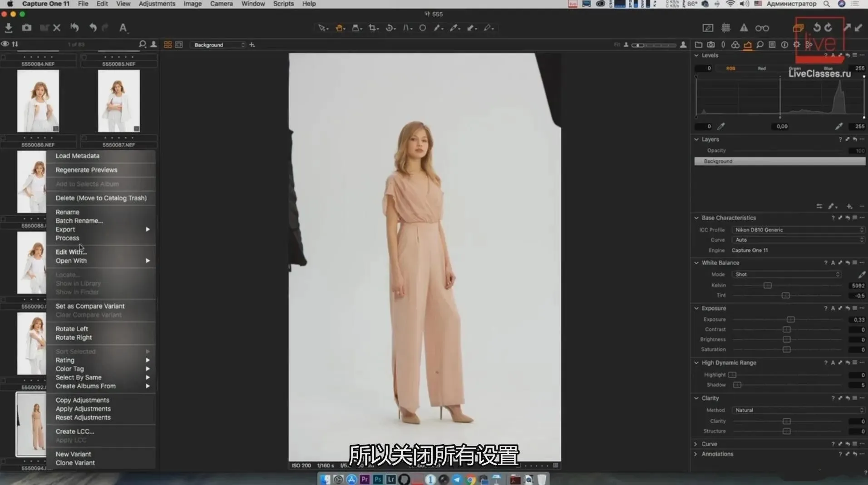868x485 pixels.
Task: Add new layer with plus icon in Layers
Action: (x=849, y=206)
